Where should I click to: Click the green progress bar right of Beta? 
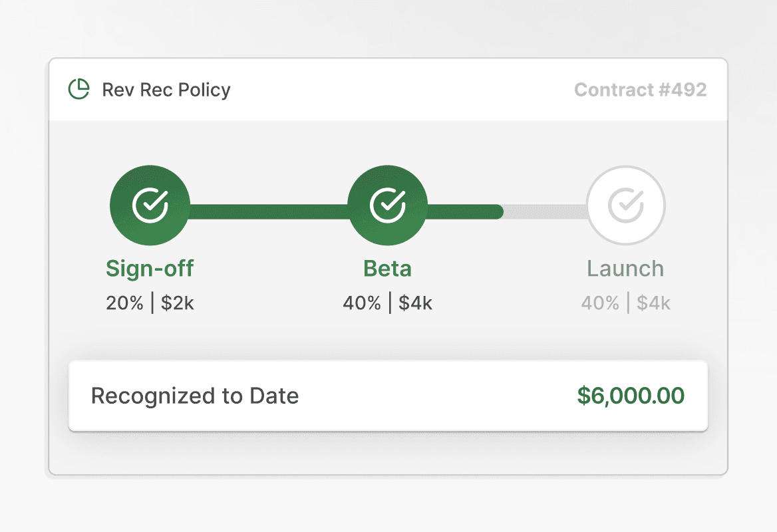tap(462, 211)
